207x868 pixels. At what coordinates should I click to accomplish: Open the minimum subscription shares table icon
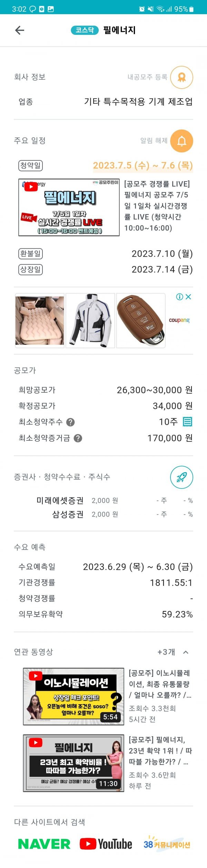pyautogui.click(x=187, y=421)
